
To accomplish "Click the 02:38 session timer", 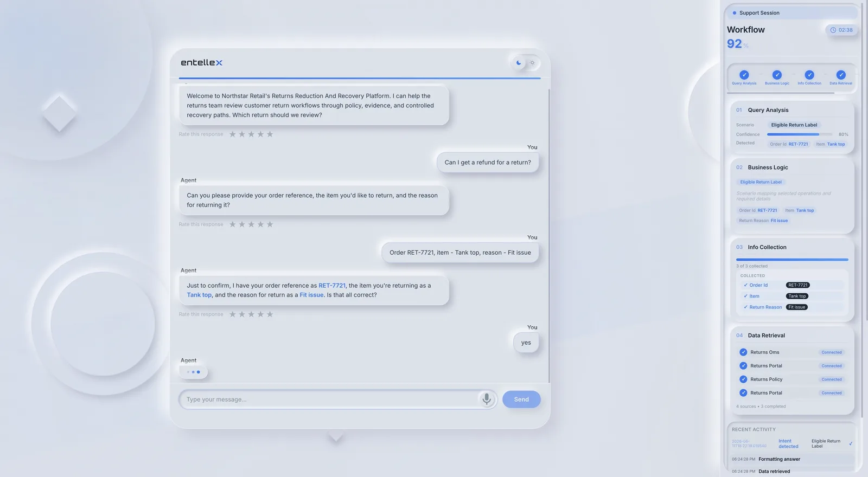I will tap(841, 30).
